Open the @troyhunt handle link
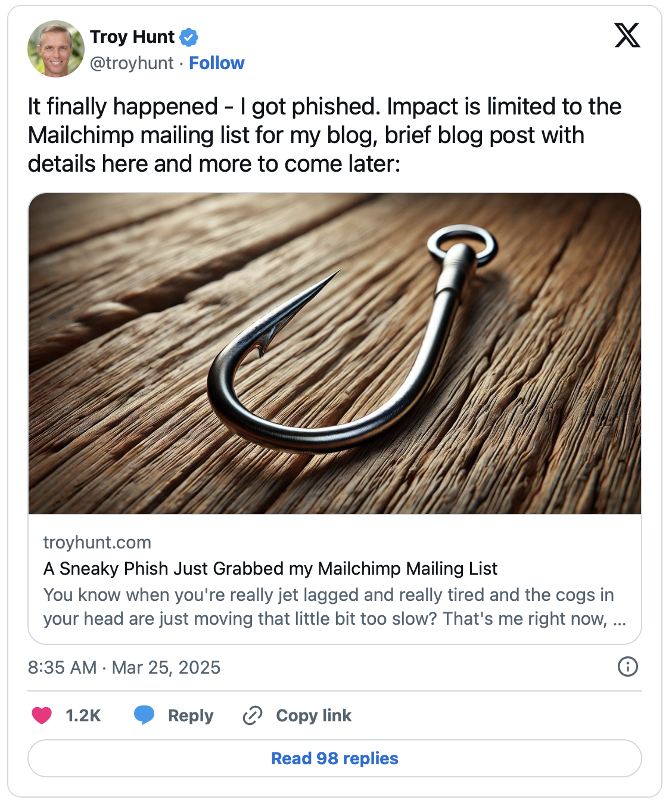This screenshot has height=806, width=672. click(132, 63)
